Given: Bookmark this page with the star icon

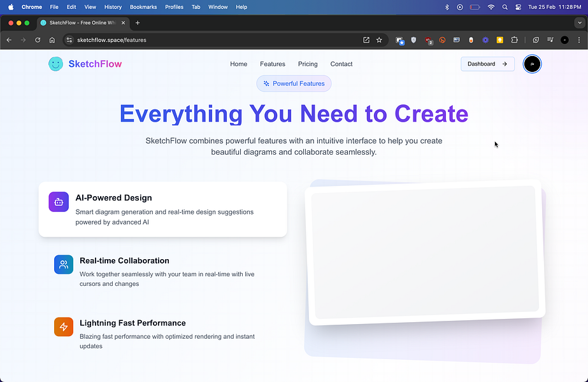Looking at the screenshot, I should point(379,40).
